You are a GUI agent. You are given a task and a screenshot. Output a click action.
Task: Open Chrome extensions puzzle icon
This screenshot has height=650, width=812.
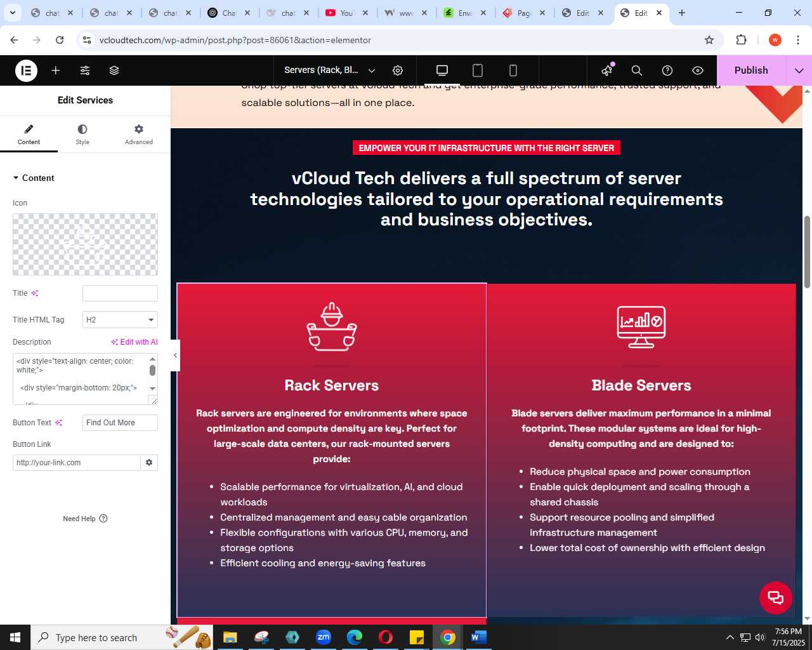click(x=741, y=40)
